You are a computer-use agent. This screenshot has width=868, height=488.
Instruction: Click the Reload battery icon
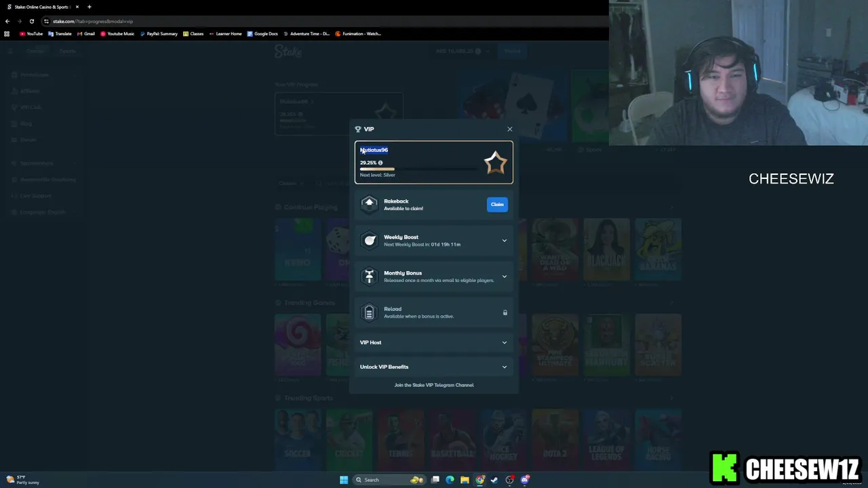(369, 312)
